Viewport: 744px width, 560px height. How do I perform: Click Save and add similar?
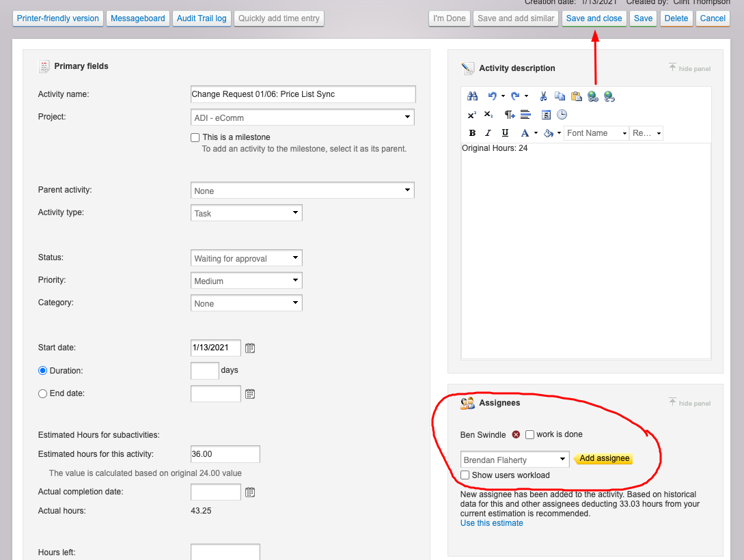[516, 18]
